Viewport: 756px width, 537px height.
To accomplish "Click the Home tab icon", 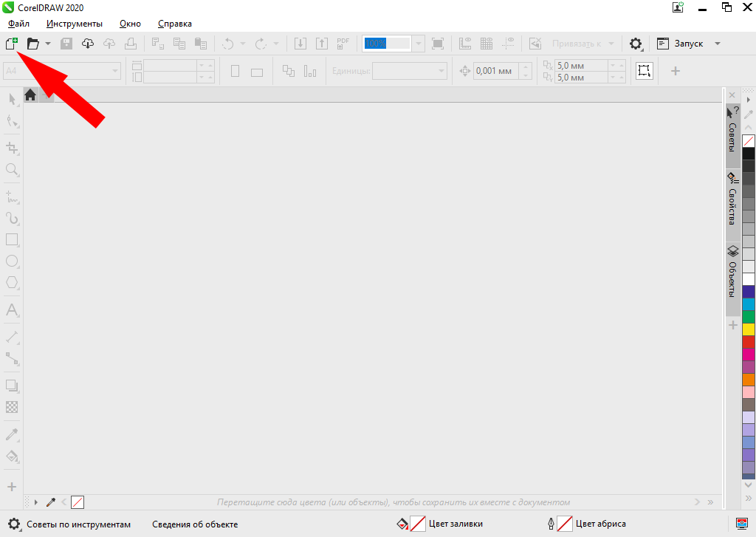I will point(30,95).
